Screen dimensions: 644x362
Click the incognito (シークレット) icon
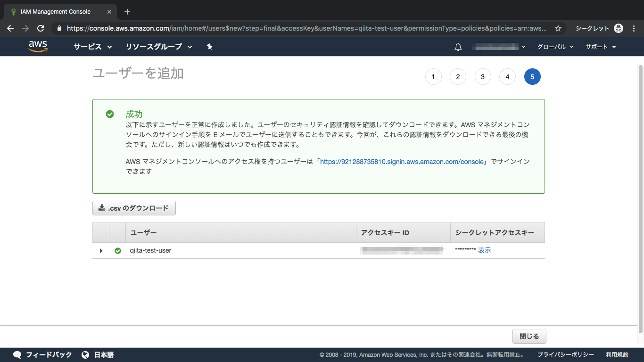click(619, 28)
